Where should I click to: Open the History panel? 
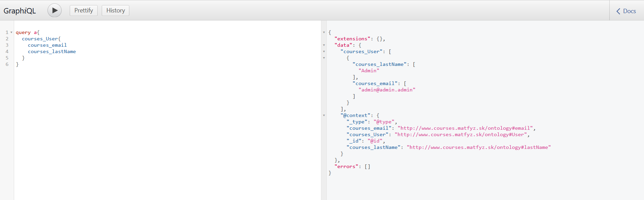point(116,10)
